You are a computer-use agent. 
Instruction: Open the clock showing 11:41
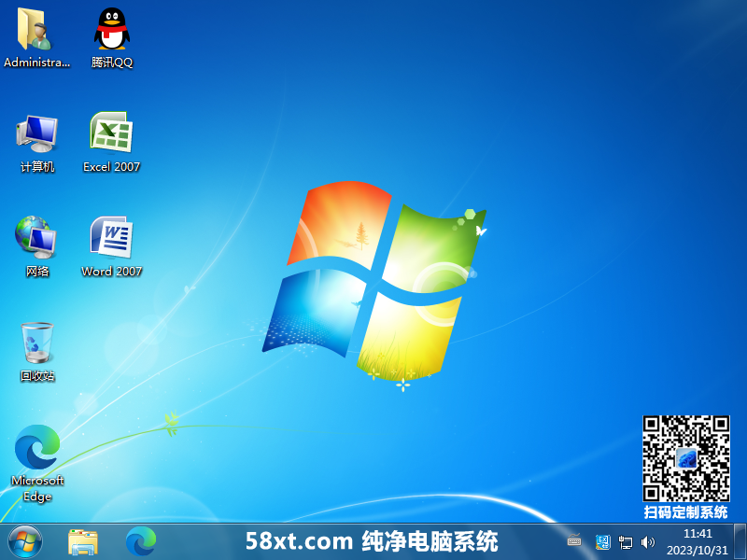tap(698, 533)
